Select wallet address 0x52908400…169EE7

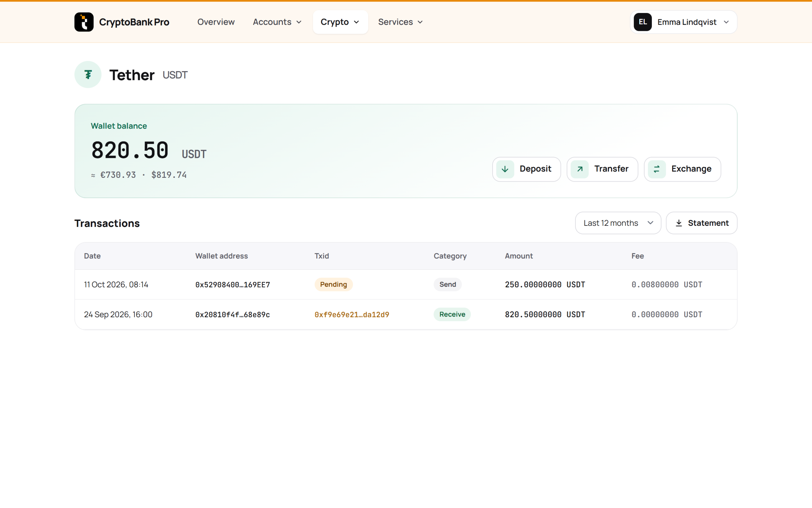click(232, 284)
